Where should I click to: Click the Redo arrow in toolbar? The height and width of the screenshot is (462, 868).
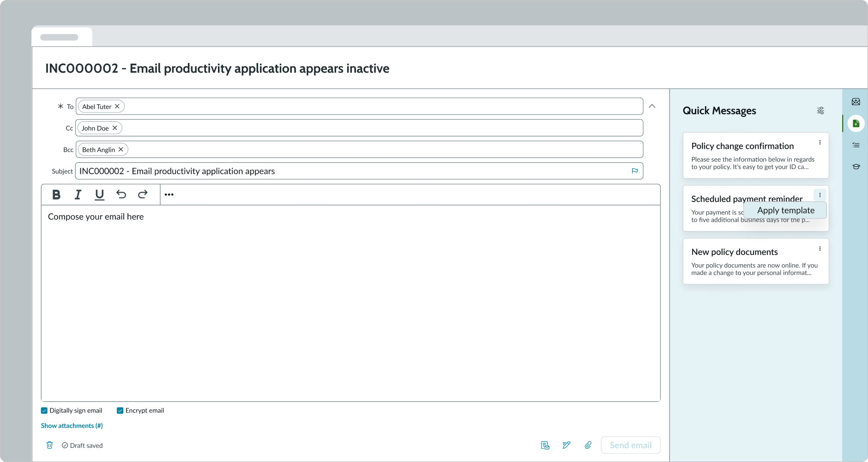(x=143, y=195)
